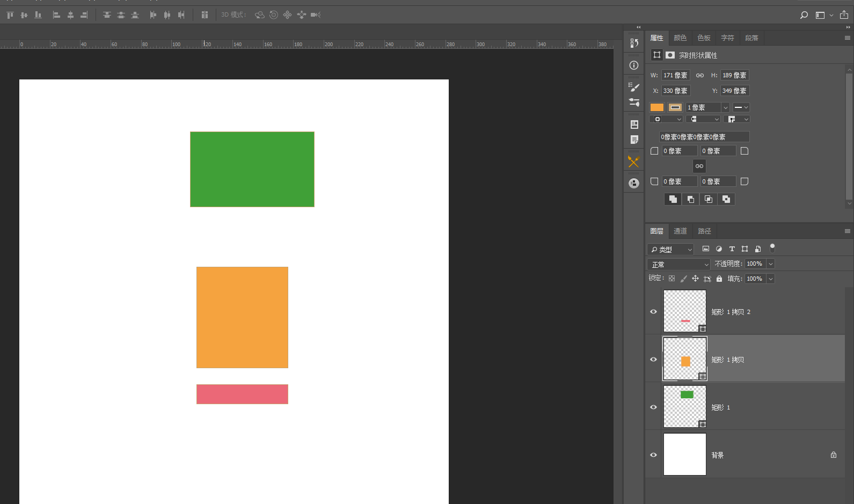Viewport: 854px width, 504px height.
Task: Select the green rectangle layer thumbnail
Action: coord(685,407)
